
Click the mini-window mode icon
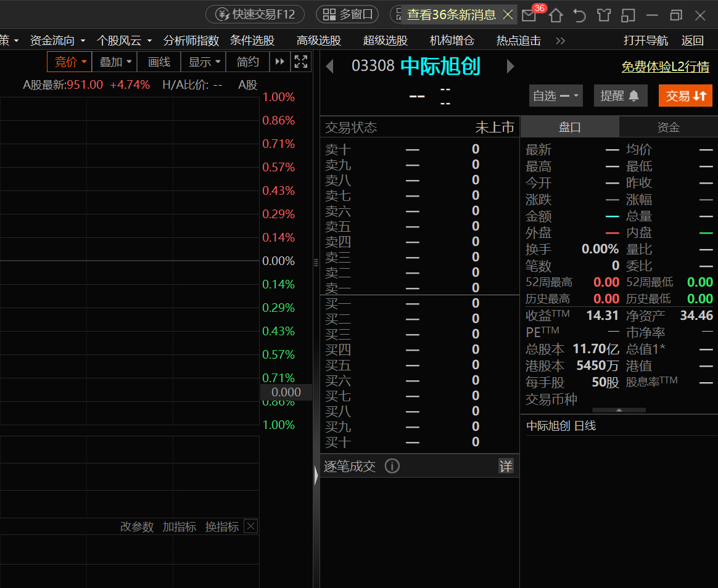point(628,15)
